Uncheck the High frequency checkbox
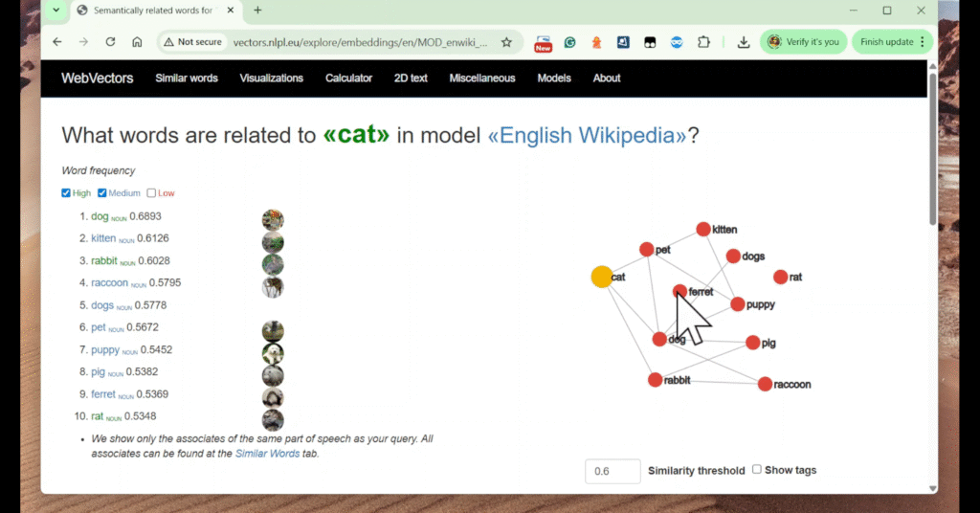 (x=66, y=193)
